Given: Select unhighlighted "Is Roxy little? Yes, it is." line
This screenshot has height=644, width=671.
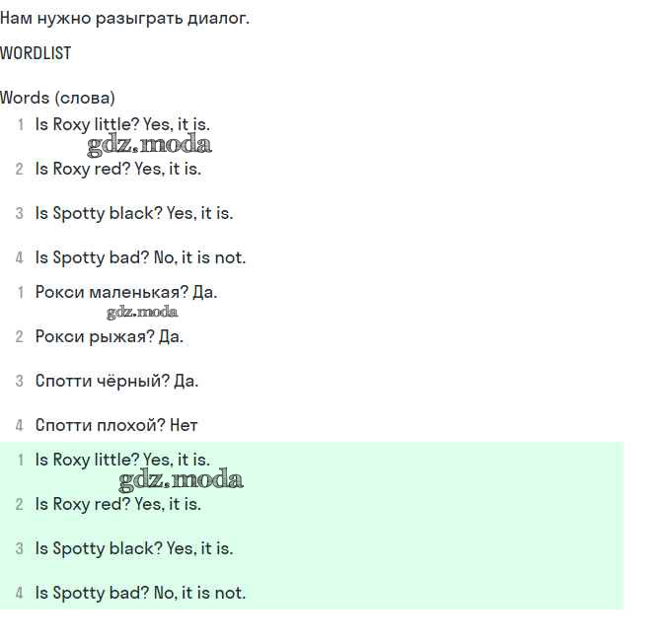Looking at the screenshot, I should 122,124.
